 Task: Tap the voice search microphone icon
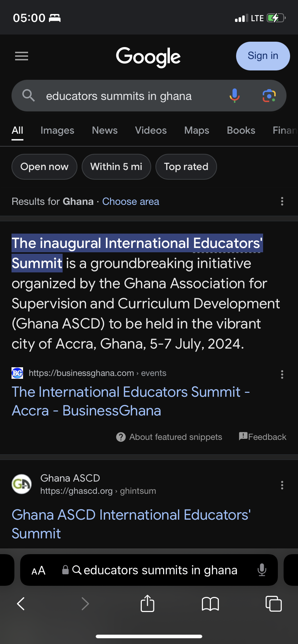(234, 96)
